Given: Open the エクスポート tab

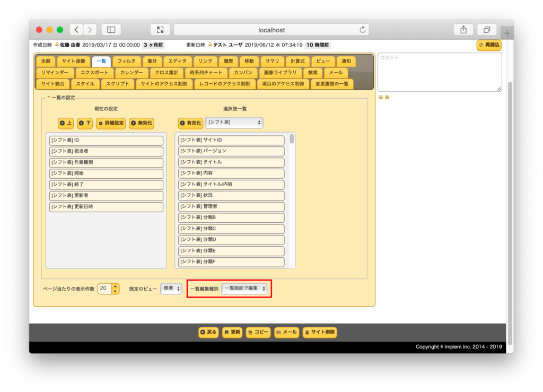Looking at the screenshot, I should 94,73.
